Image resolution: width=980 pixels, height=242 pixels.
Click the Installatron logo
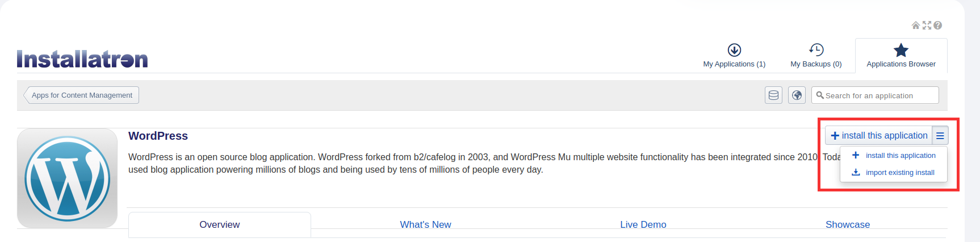82,59
